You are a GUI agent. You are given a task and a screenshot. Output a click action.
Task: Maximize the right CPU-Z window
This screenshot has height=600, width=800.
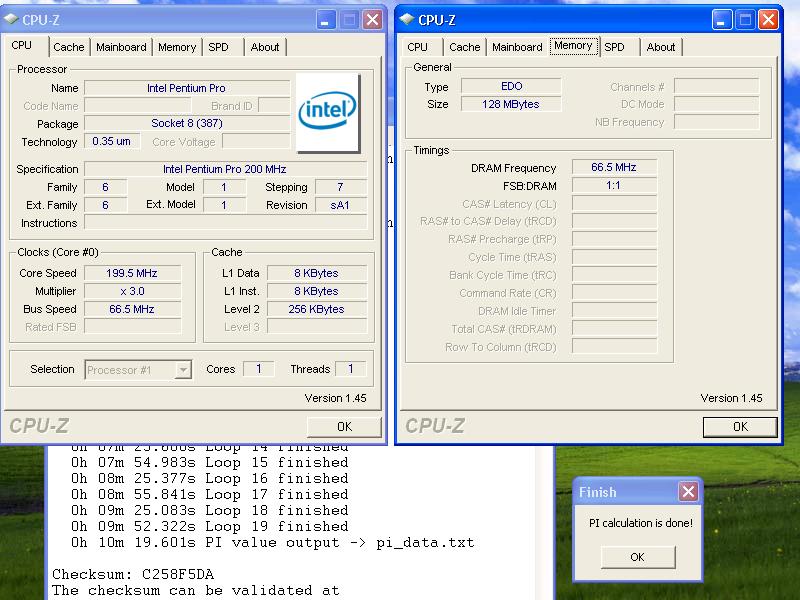745,20
